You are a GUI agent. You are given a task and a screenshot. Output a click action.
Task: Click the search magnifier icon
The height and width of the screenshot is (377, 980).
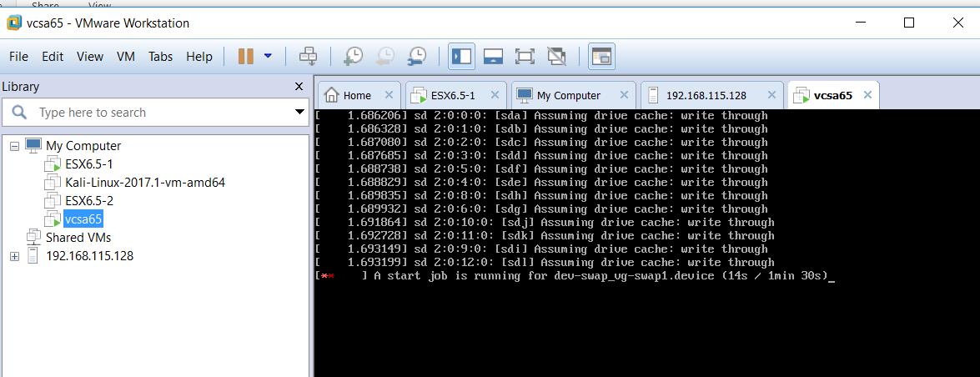point(19,113)
